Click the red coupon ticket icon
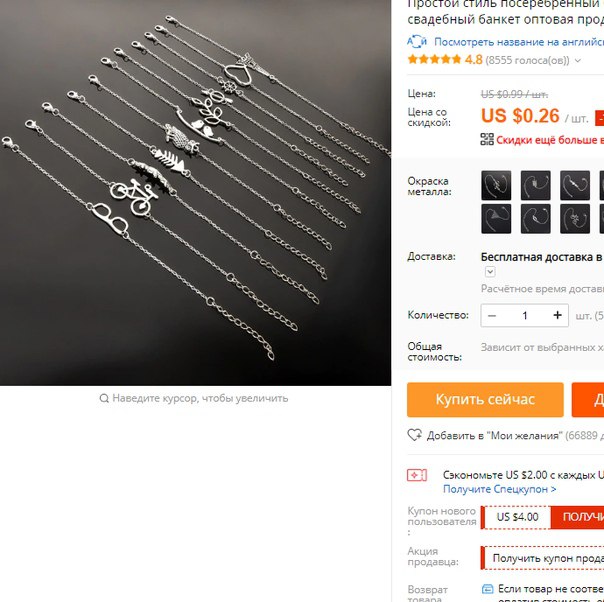Screen dimensions: 604x602 pos(417,475)
